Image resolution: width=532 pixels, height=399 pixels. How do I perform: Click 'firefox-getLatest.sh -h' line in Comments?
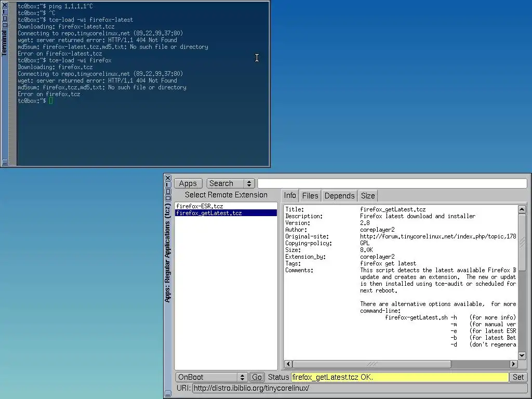pos(421,317)
